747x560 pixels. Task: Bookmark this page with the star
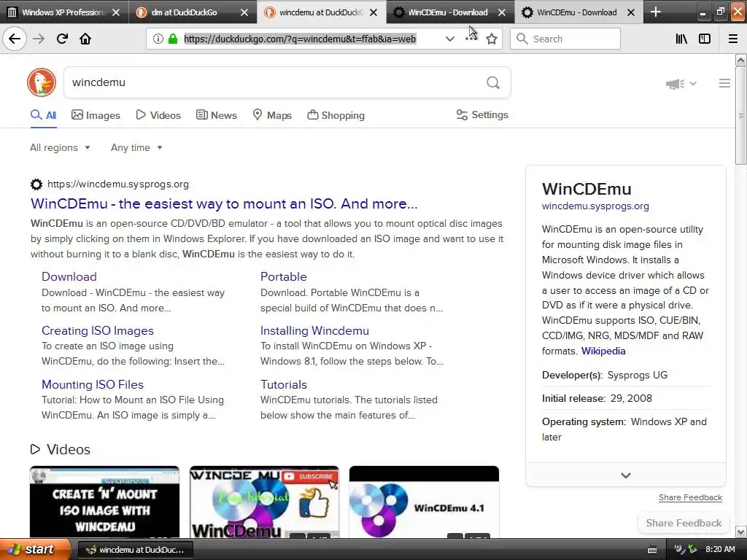(492, 39)
